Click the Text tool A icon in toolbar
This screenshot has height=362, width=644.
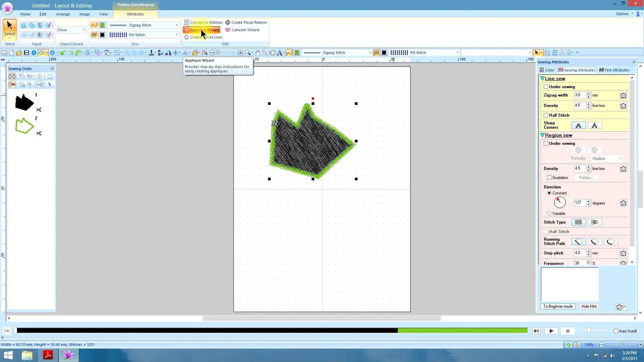pos(280,53)
